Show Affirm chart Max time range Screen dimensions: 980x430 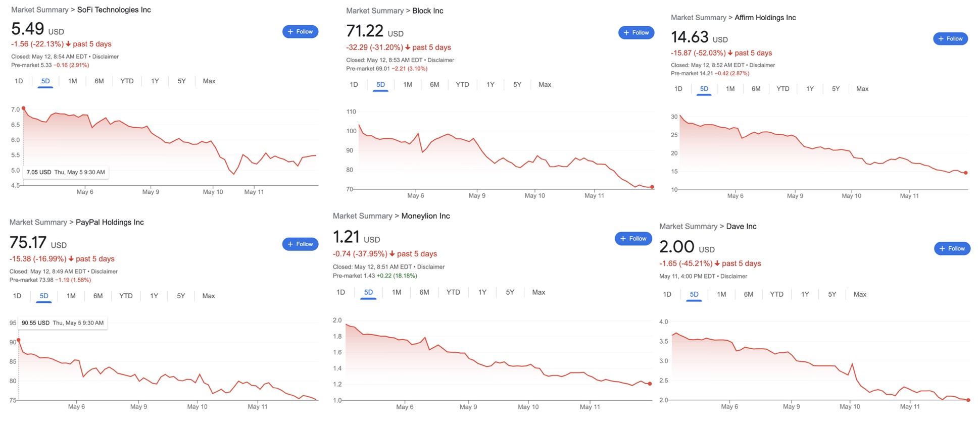(x=862, y=89)
